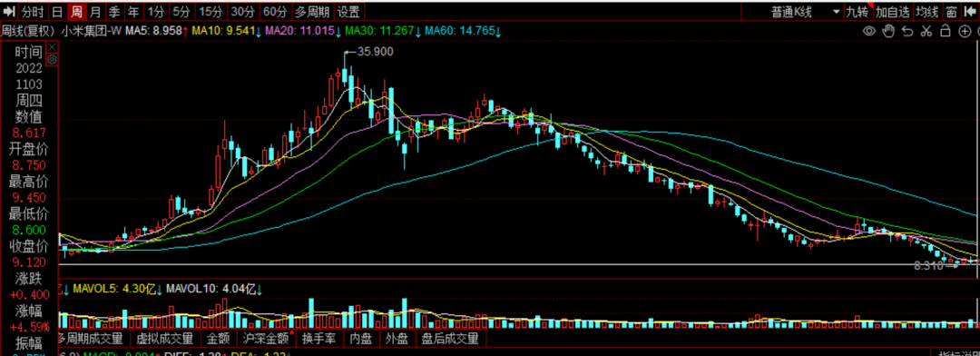The image size is (980, 356).
Task: Click 加自选 to add to watchlist
Action: tap(893, 11)
